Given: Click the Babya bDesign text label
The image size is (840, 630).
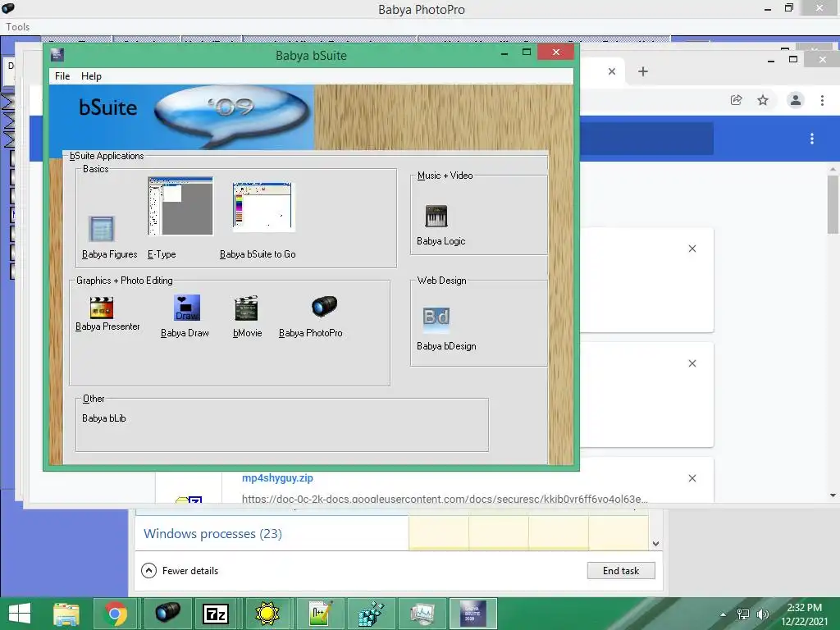Looking at the screenshot, I should pos(446,346).
